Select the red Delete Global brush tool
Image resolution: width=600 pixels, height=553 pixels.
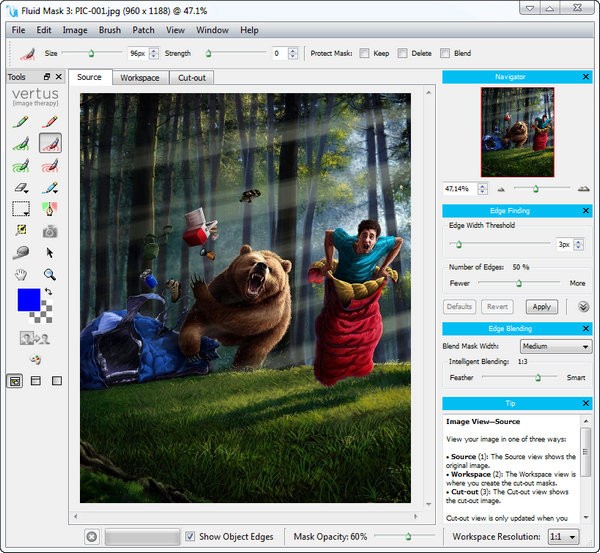coord(50,166)
